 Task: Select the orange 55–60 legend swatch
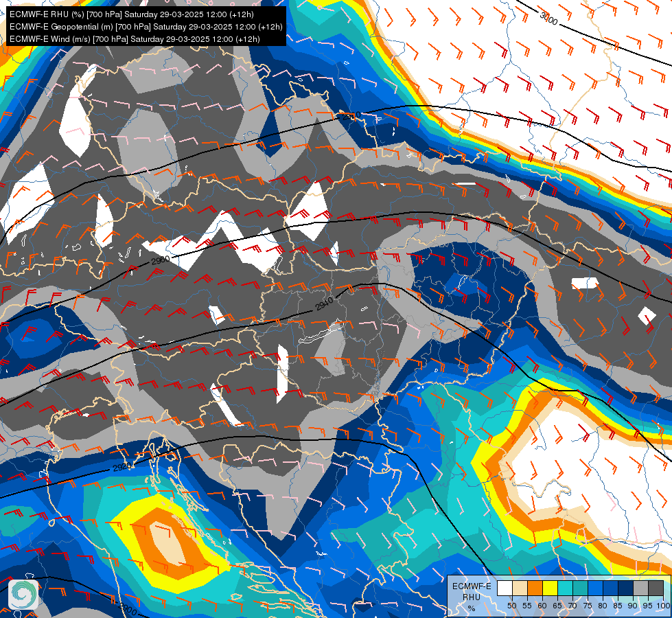tap(535, 588)
